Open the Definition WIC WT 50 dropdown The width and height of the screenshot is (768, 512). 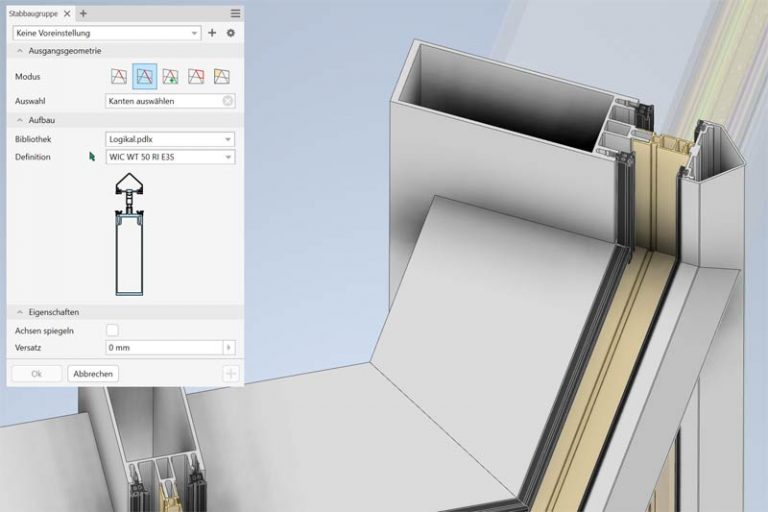tap(170, 157)
